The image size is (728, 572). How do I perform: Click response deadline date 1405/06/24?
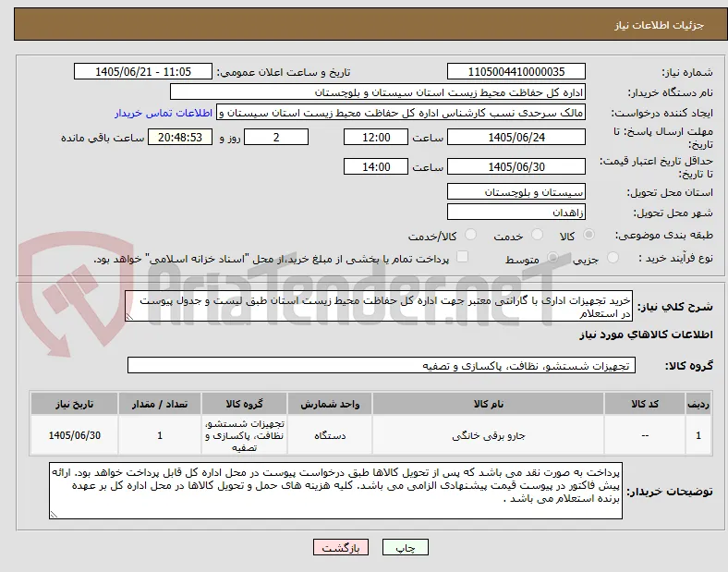point(516,137)
